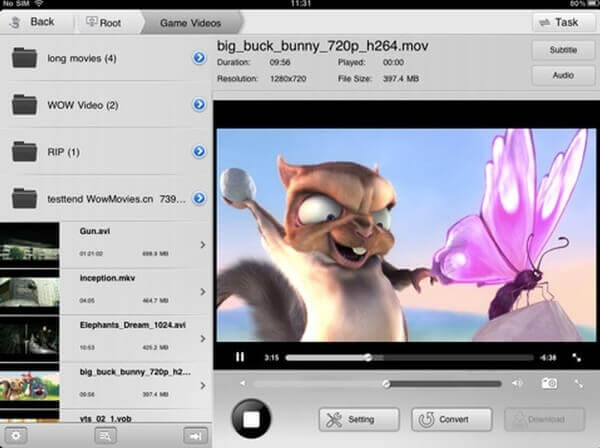Click the volume down speaker icon
Screen dimensions: 600x448
point(243,383)
